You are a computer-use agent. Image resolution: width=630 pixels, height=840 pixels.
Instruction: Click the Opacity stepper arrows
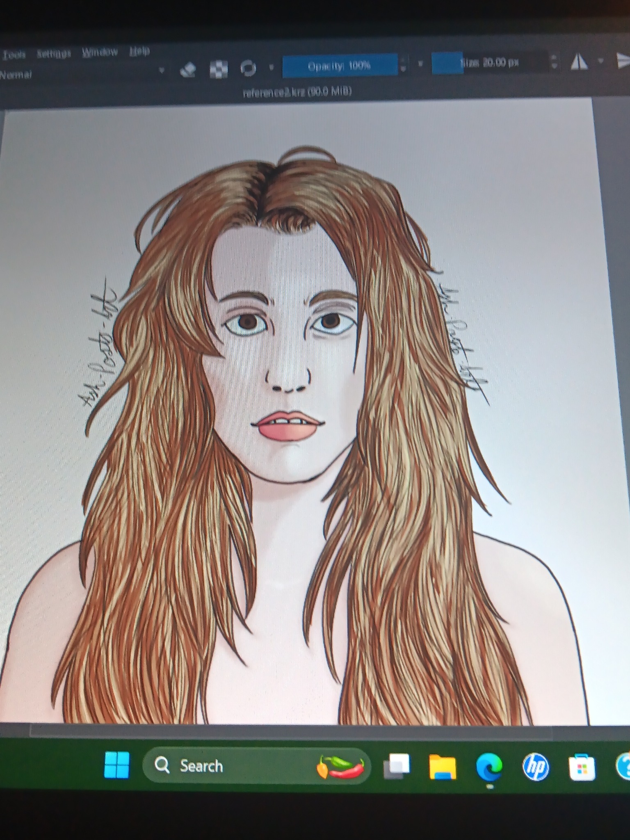click(403, 64)
